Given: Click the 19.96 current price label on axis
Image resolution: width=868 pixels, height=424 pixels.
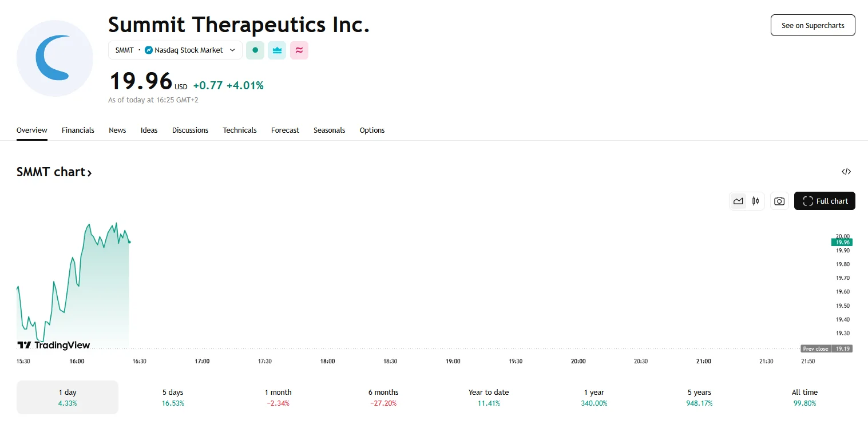Looking at the screenshot, I should coord(841,242).
